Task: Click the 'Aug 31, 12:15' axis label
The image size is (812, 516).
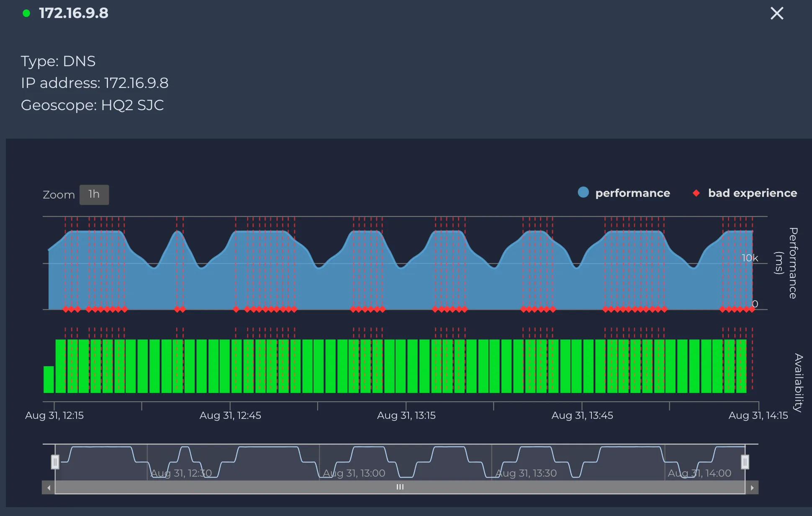Action: [54, 415]
